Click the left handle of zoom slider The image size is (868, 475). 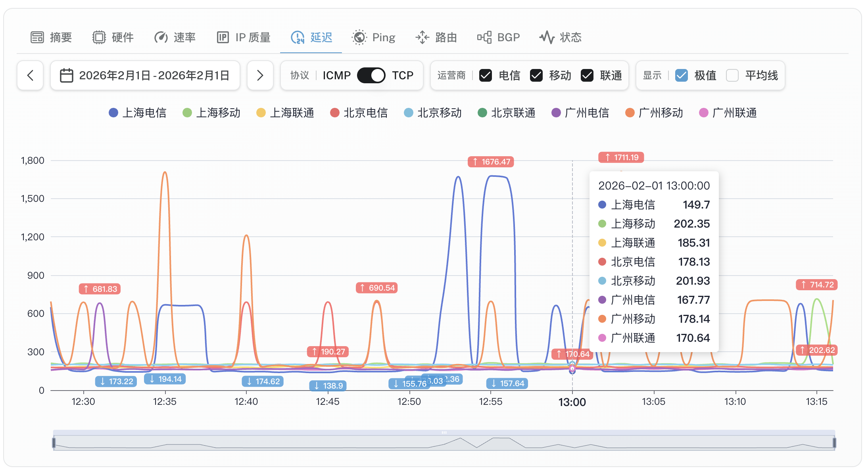point(54,442)
